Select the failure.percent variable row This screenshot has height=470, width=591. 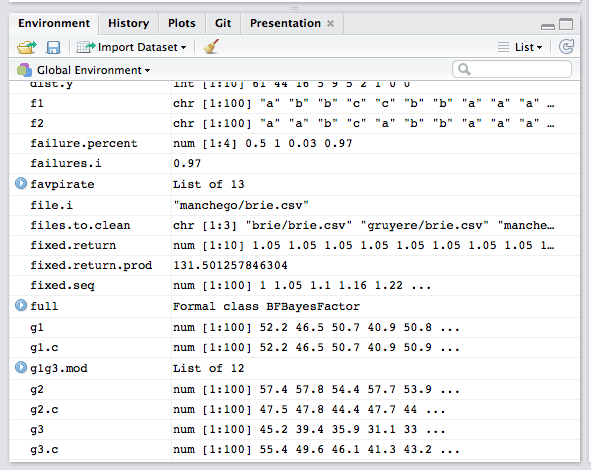[294, 143]
